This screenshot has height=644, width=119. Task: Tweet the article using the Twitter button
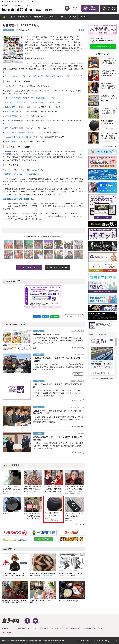45,316
